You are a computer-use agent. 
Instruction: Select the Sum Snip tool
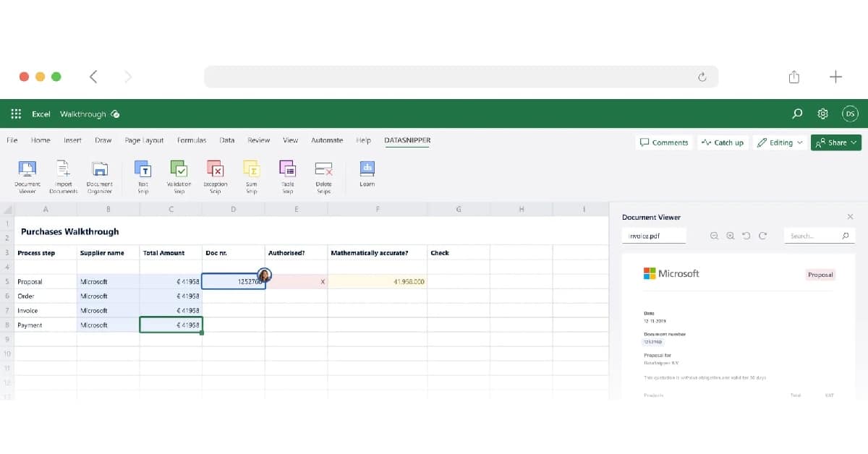tap(252, 176)
